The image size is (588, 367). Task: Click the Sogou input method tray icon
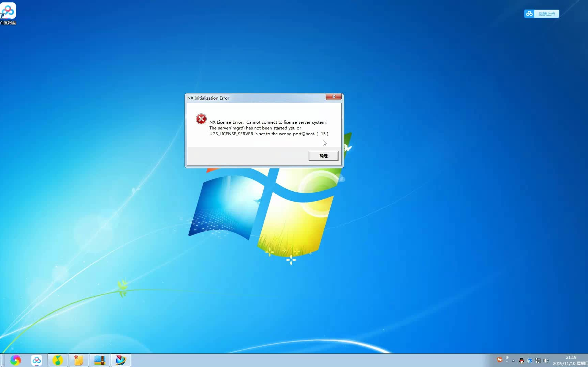[499, 360]
